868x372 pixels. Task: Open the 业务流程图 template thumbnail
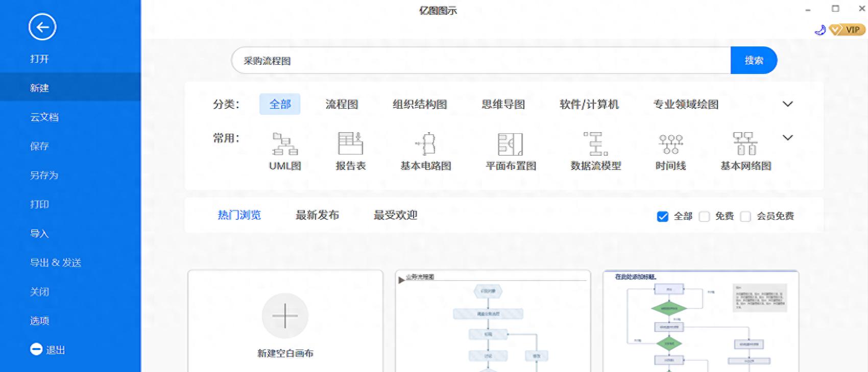click(493, 321)
